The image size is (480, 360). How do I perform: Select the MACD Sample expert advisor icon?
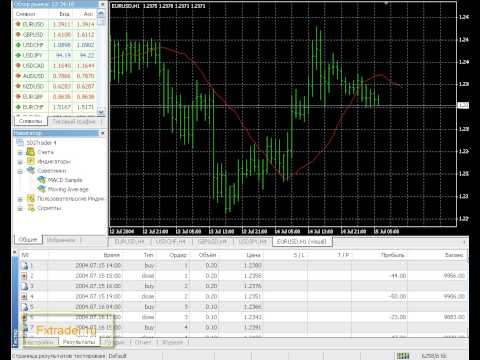coord(42,180)
